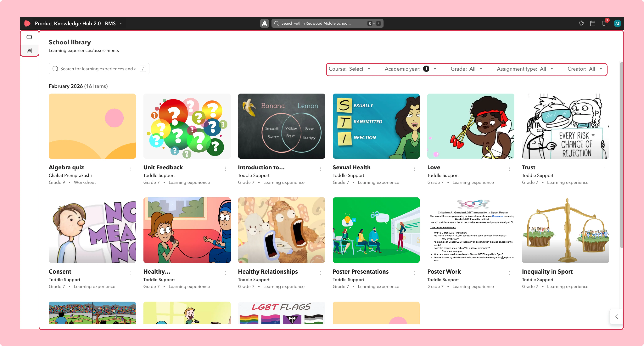The image size is (644, 346).
Task: Open the LGBT Flags thumbnail
Action: 282,313
